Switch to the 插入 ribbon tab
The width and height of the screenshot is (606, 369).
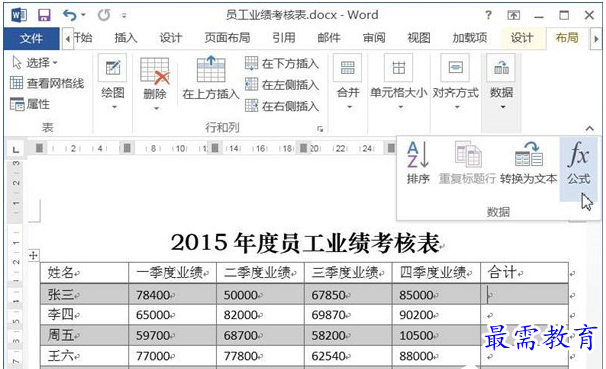pos(126,38)
